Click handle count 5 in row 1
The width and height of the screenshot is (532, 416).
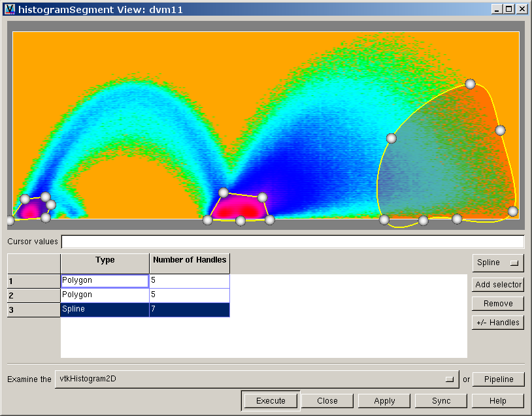[x=190, y=281]
